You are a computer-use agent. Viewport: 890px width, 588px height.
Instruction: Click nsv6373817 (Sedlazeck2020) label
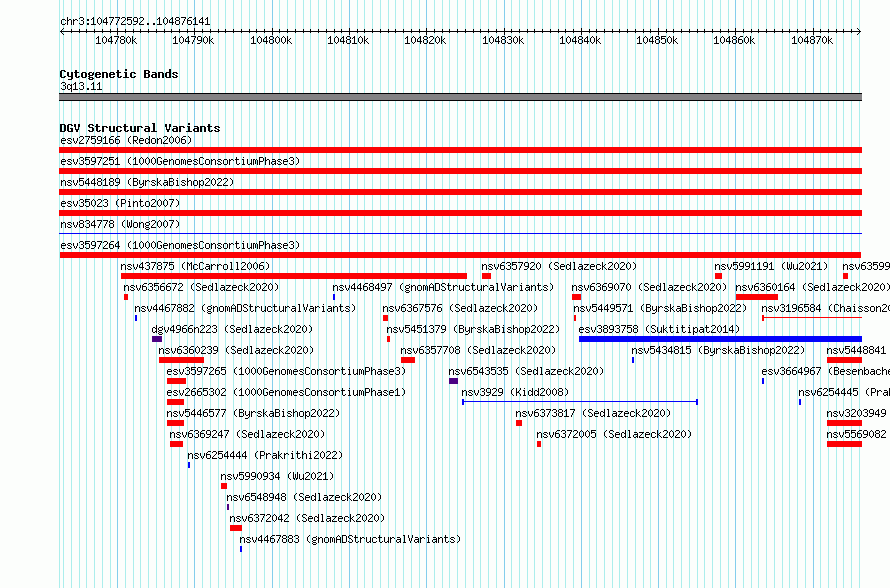593,413
